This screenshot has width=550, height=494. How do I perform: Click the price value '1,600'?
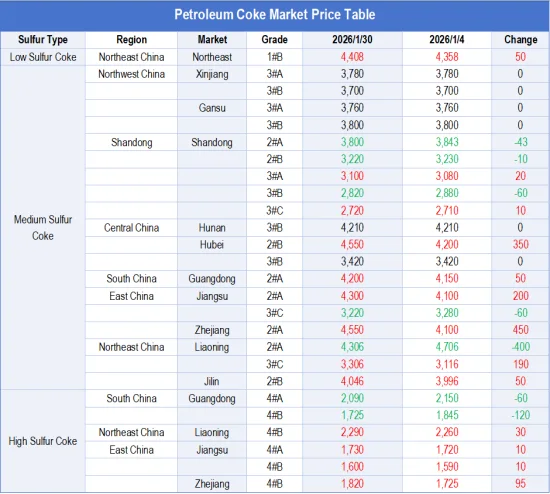pos(352,467)
